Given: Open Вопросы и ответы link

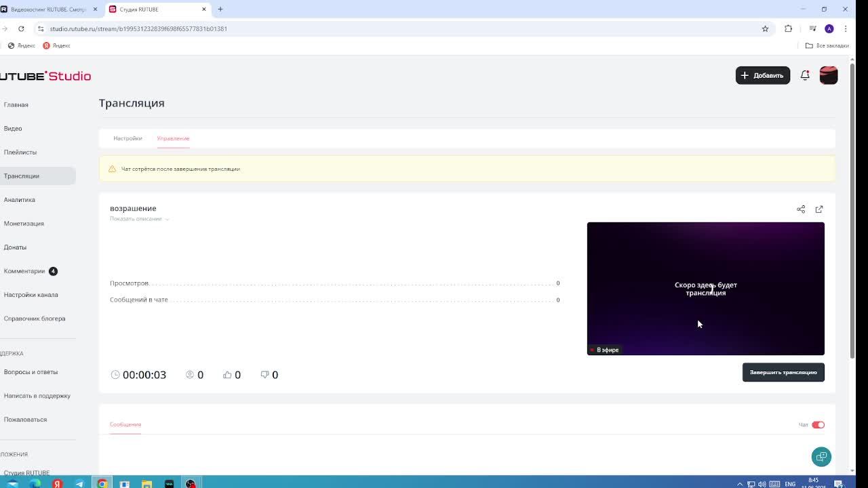Looking at the screenshot, I should pyautogui.click(x=31, y=372).
